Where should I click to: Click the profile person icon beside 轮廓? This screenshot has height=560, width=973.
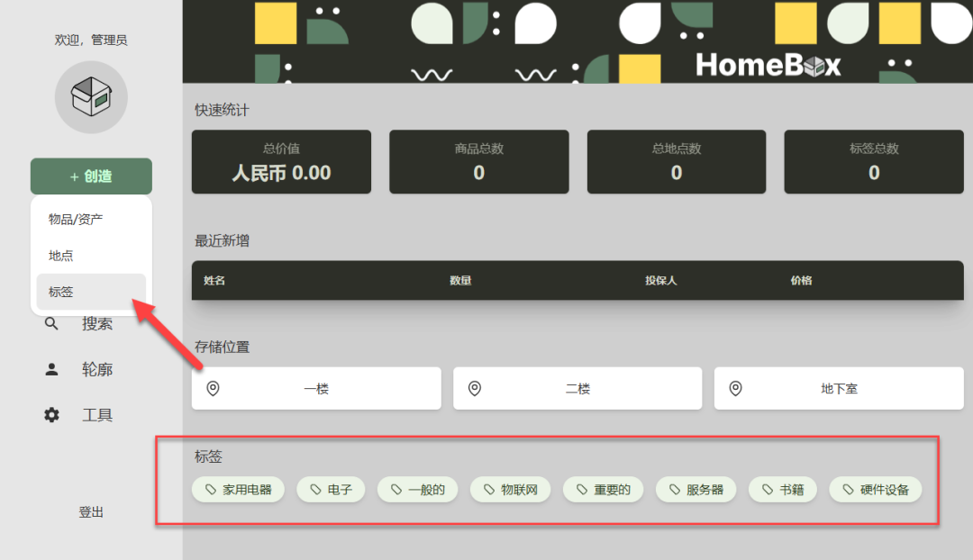(x=51, y=368)
